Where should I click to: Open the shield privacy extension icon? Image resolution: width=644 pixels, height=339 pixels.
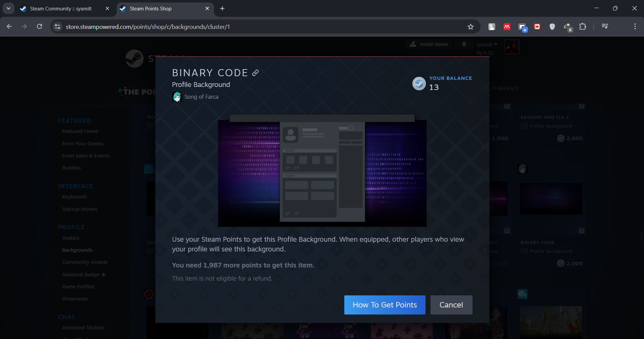point(552,27)
